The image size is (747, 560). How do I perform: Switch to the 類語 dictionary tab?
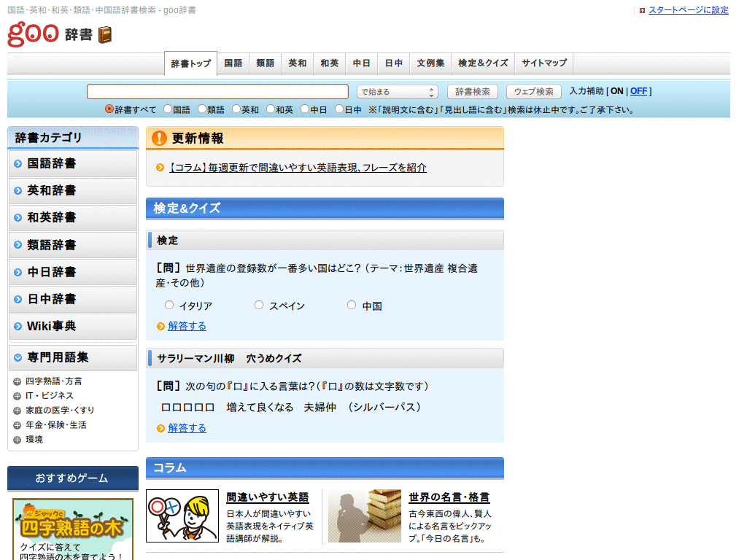pos(265,63)
